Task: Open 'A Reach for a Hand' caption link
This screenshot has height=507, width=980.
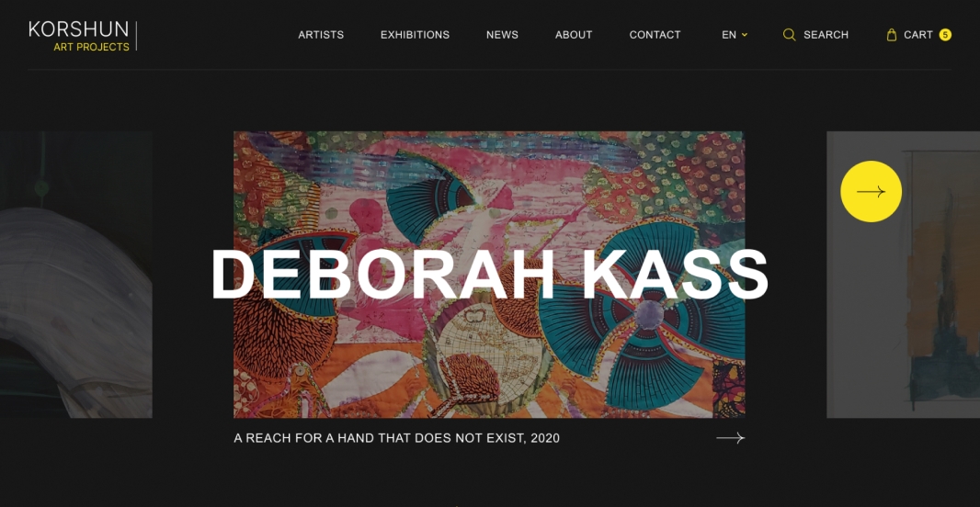Action: 396,438
